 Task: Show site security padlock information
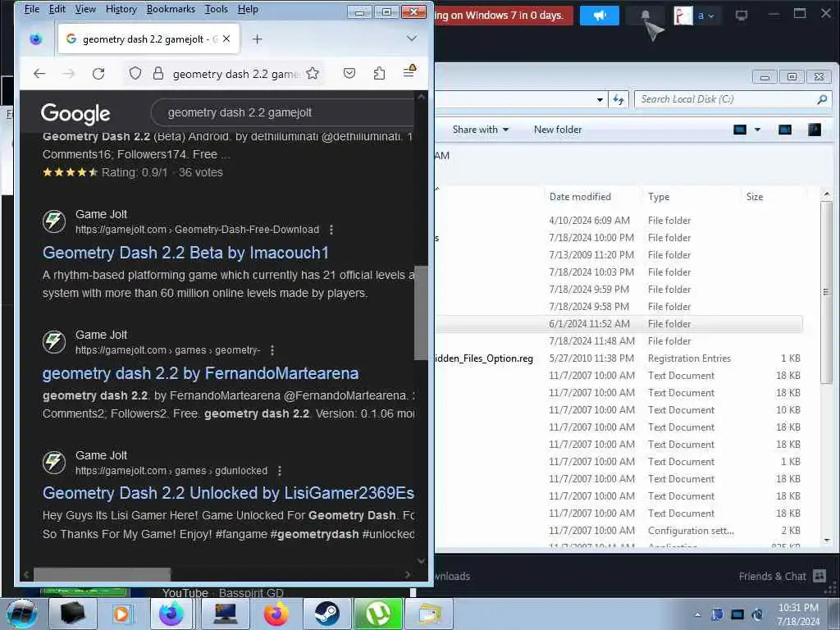click(x=158, y=73)
